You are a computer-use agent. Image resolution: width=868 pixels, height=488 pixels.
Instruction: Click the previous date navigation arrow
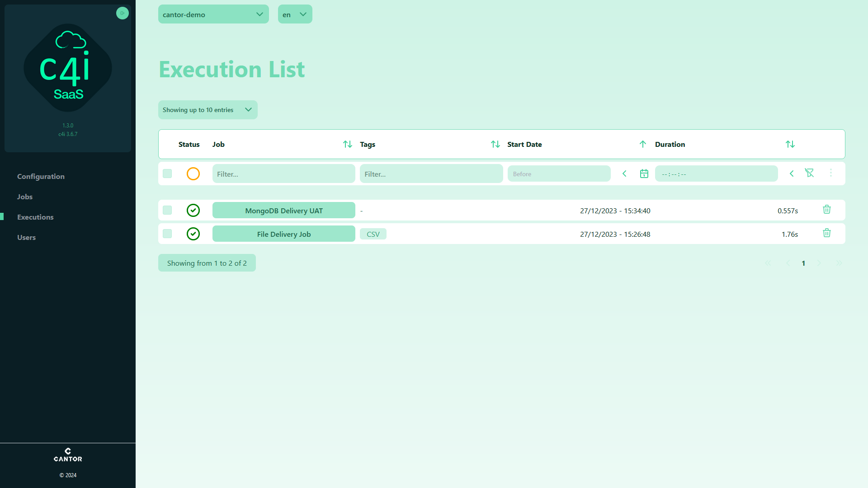tap(625, 174)
